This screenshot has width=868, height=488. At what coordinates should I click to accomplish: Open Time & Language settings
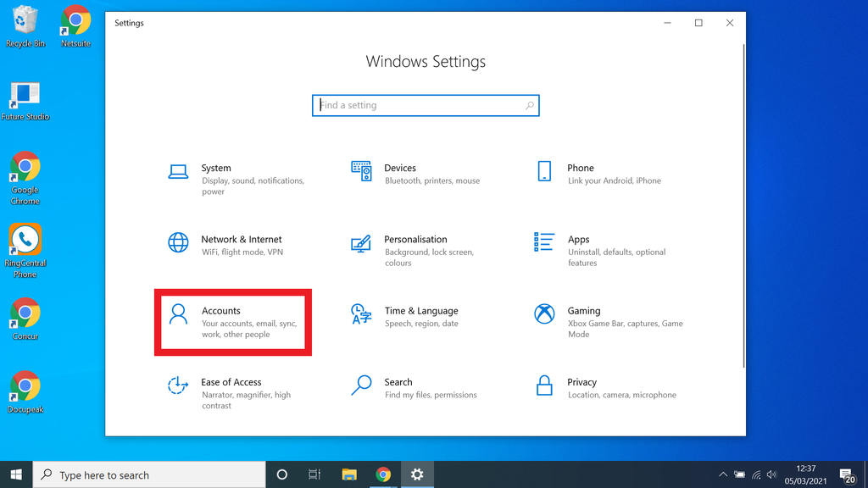pos(420,317)
